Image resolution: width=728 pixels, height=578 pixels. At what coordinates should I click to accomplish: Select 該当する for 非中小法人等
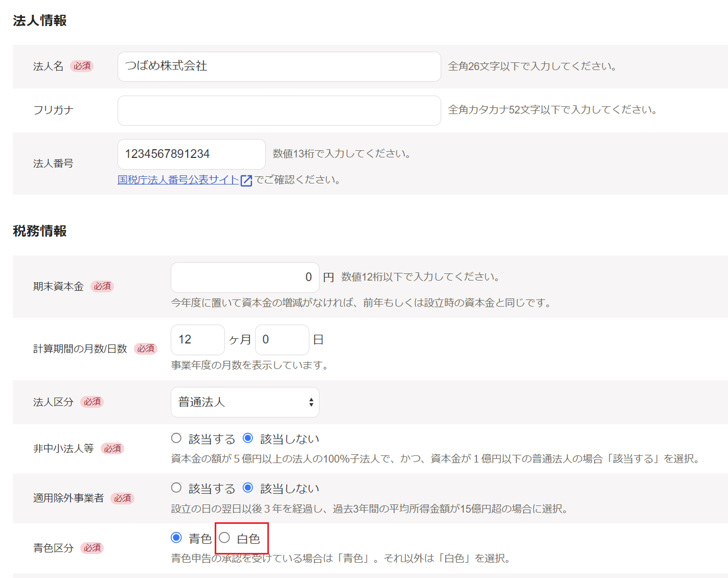176,438
